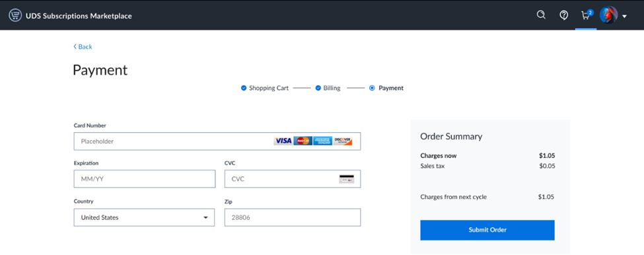The image size is (644, 255).
Task: Click the Expiration MM/YY field
Action: pos(145,179)
